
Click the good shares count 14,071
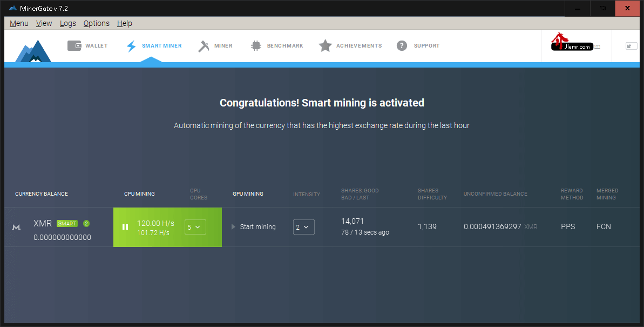click(x=352, y=221)
